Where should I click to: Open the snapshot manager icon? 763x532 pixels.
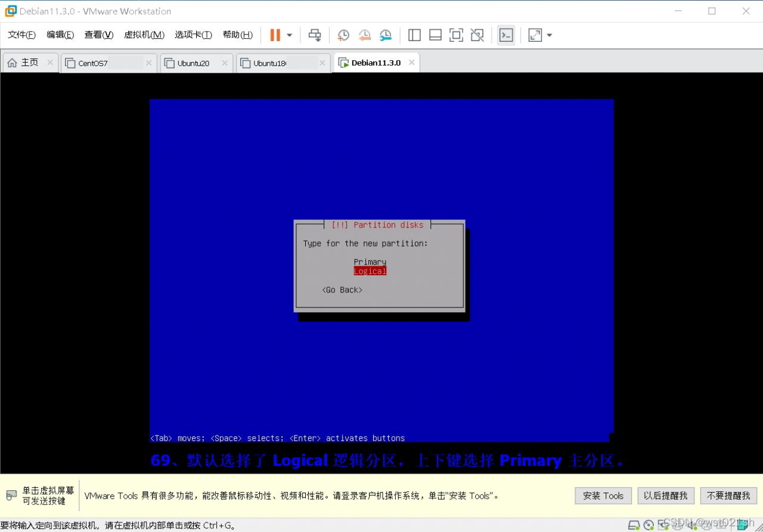pyautogui.click(x=386, y=35)
